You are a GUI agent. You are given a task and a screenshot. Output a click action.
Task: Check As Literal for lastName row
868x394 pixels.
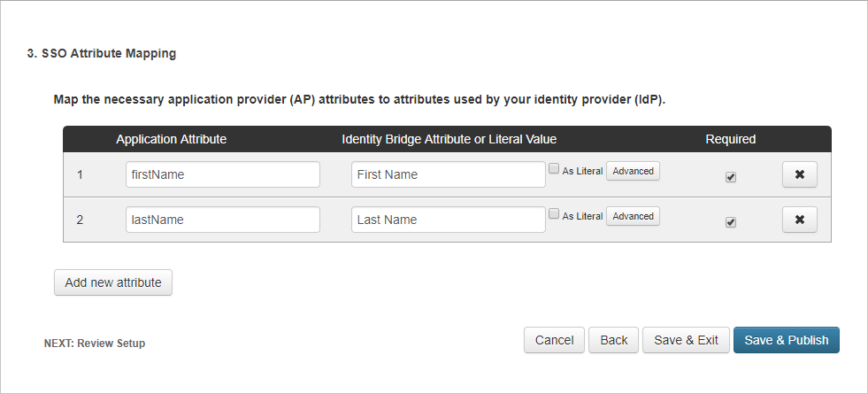[x=554, y=213]
